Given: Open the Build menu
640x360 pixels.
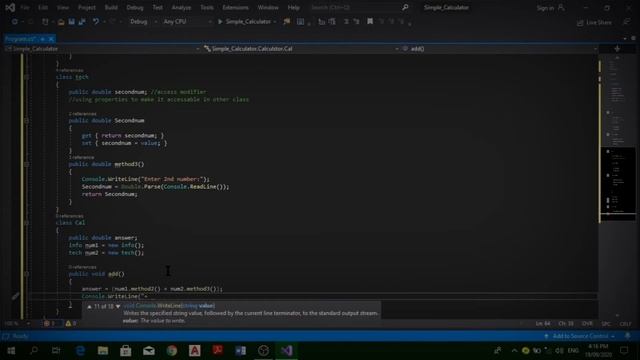Looking at the screenshot, I should (111, 7).
